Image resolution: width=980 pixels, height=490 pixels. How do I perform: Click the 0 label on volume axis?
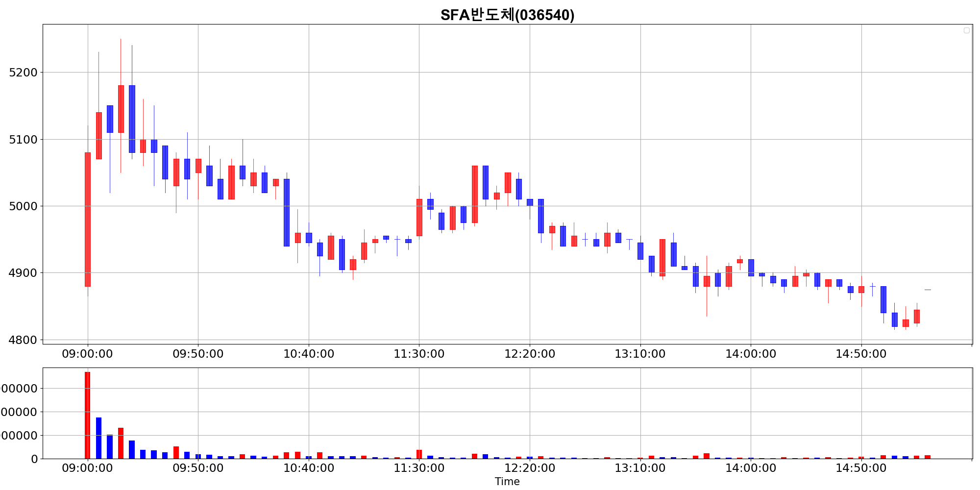(x=34, y=459)
